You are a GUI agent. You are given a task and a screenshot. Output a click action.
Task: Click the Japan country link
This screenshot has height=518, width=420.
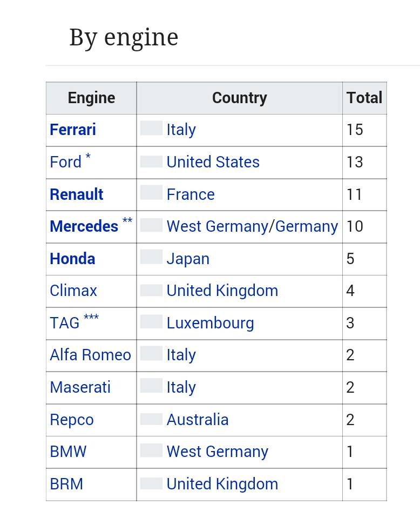click(x=188, y=259)
